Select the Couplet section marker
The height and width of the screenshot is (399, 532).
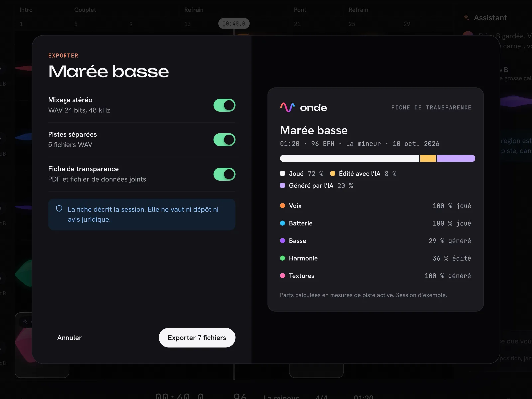[85, 10]
